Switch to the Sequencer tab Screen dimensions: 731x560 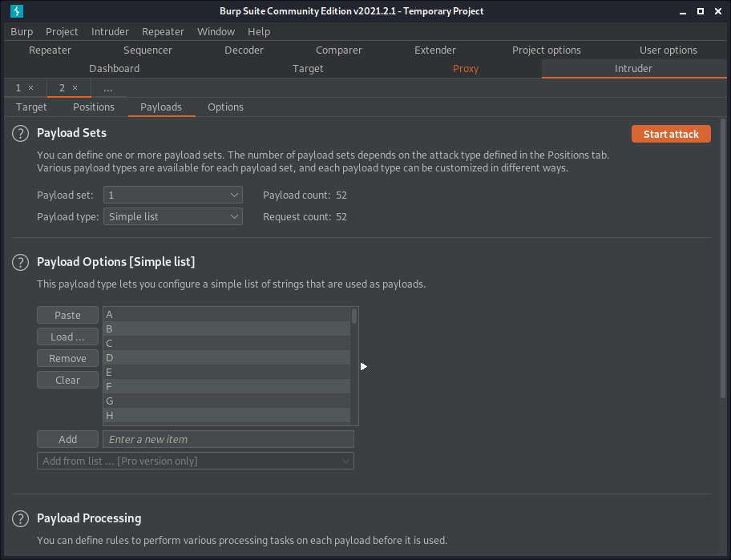click(x=147, y=50)
